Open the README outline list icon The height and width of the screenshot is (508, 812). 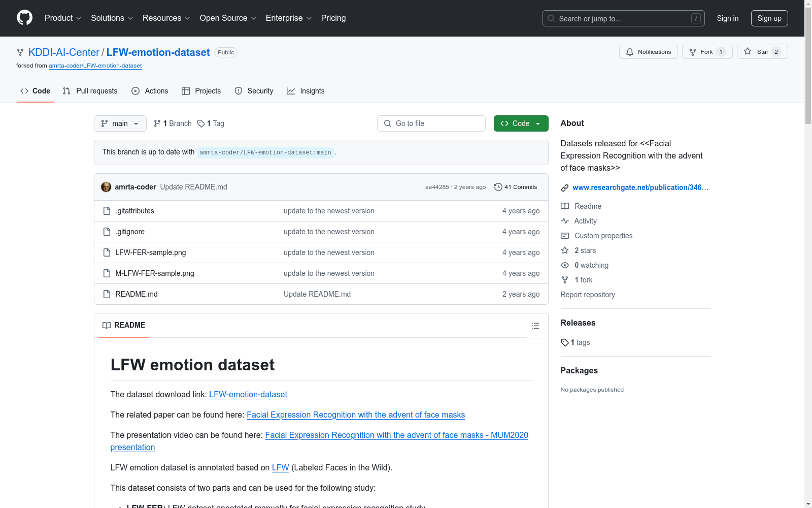[x=535, y=326]
